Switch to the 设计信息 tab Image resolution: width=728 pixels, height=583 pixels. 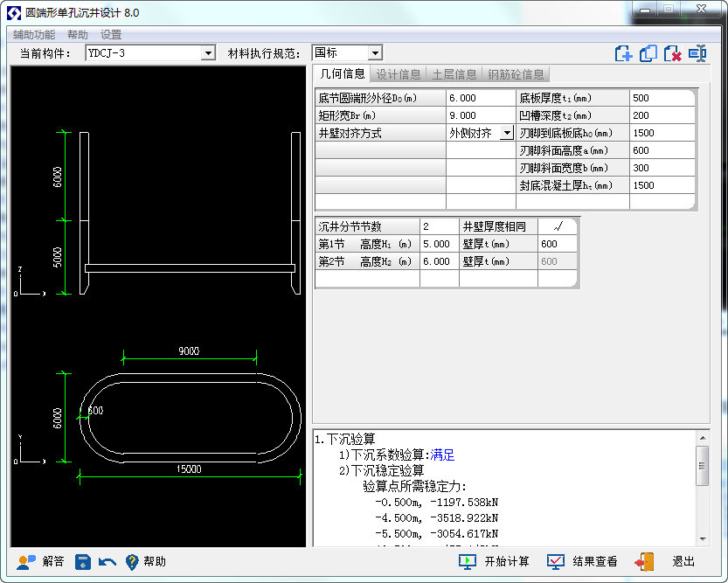click(x=398, y=74)
